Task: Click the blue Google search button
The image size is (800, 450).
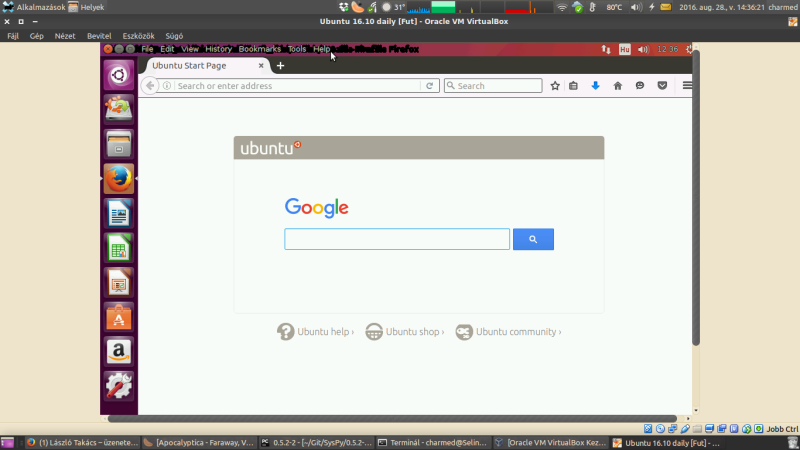Action: pos(533,240)
